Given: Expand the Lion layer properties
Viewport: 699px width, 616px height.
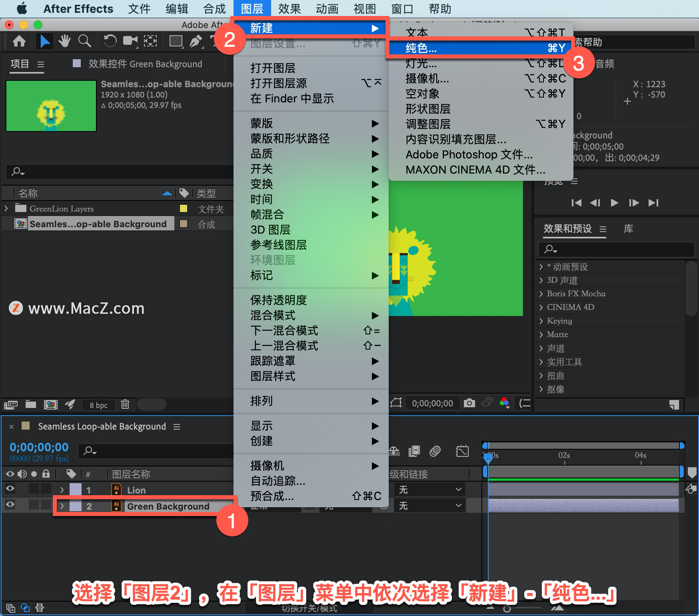Looking at the screenshot, I should pos(62,490).
